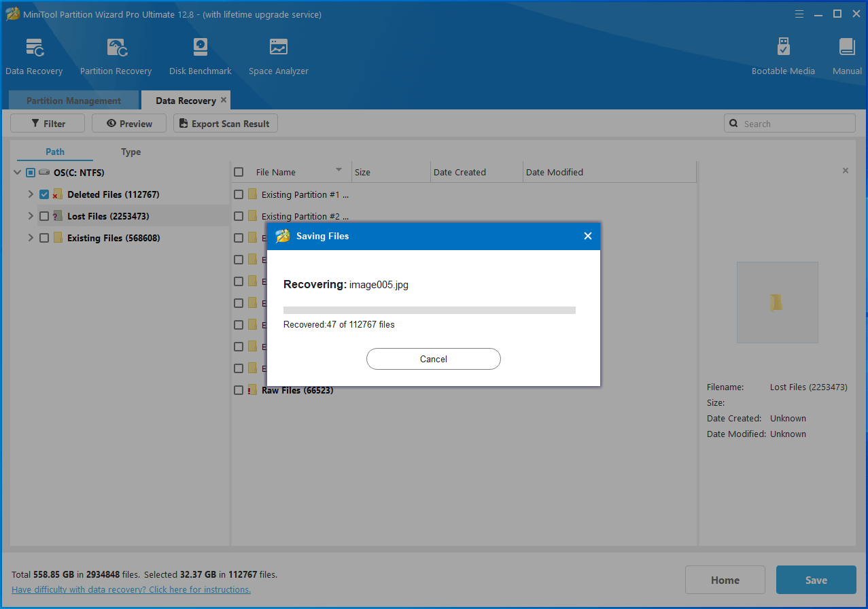Uncheck the Deleted Files checkbox
Image resolution: width=868 pixels, height=609 pixels.
pyautogui.click(x=44, y=194)
